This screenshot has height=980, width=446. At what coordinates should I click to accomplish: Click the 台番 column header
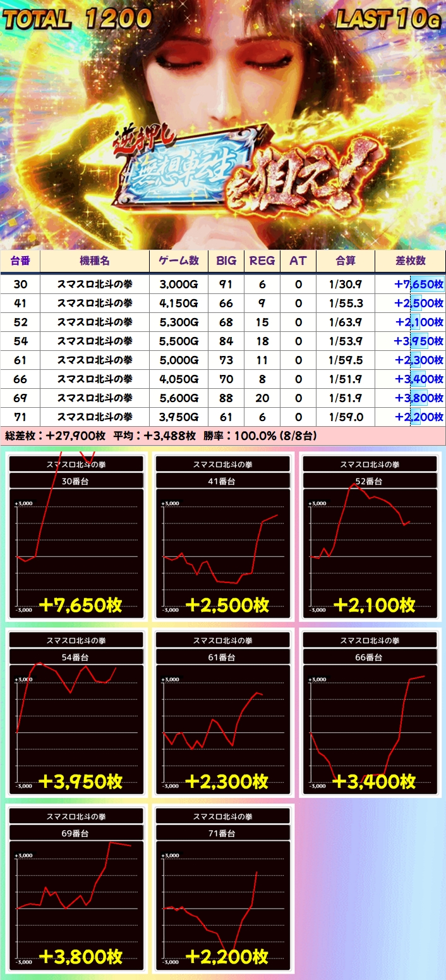point(20,261)
